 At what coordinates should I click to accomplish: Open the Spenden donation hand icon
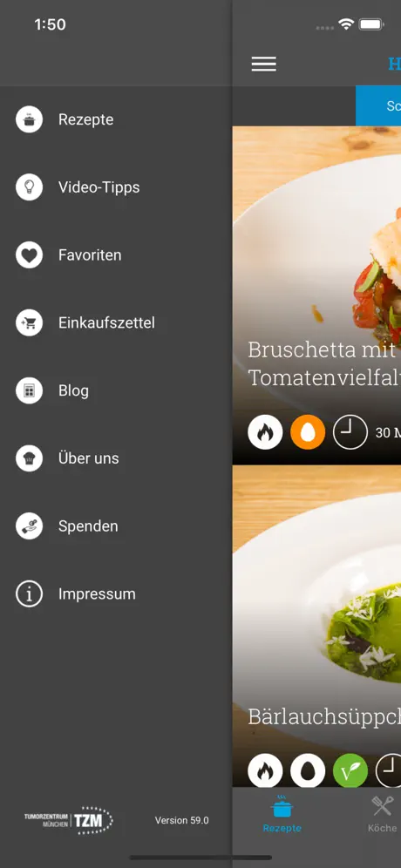tap(29, 526)
